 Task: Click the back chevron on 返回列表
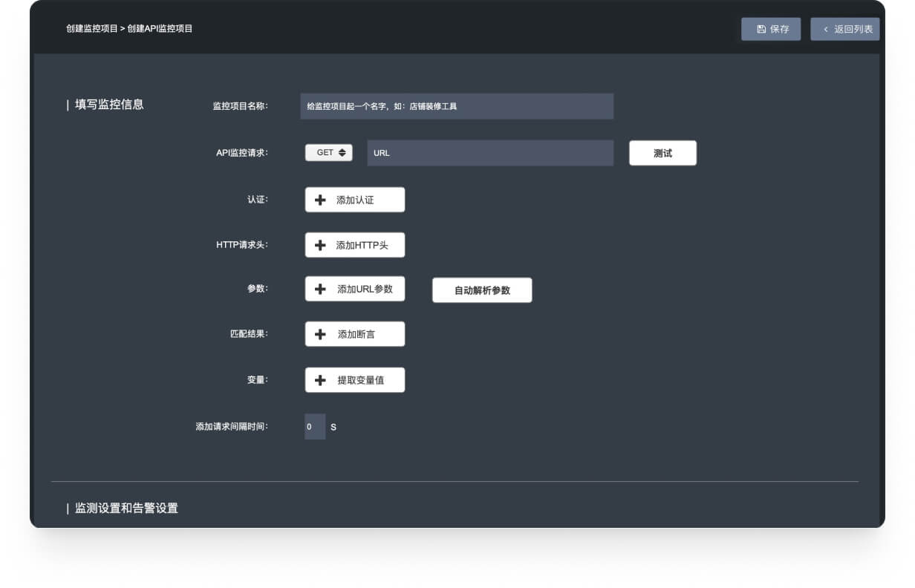[825, 29]
